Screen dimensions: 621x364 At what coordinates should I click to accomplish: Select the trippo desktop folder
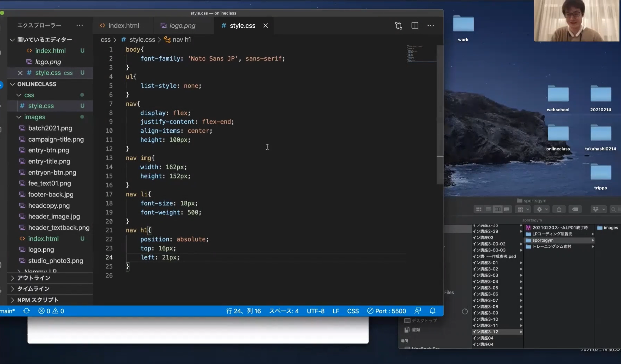[x=600, y=177]
